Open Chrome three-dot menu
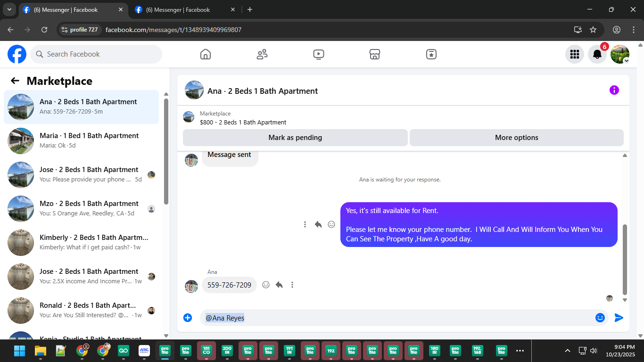Image resolution: width=644 pixels, height=362 pixels. [634, 30]
